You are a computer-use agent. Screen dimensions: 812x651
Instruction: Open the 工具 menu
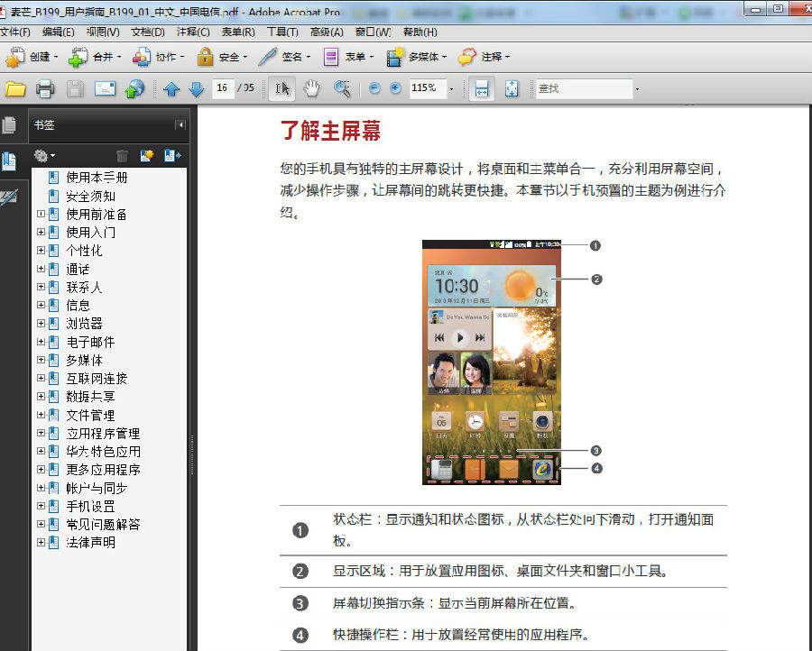(x=282, y=32)
